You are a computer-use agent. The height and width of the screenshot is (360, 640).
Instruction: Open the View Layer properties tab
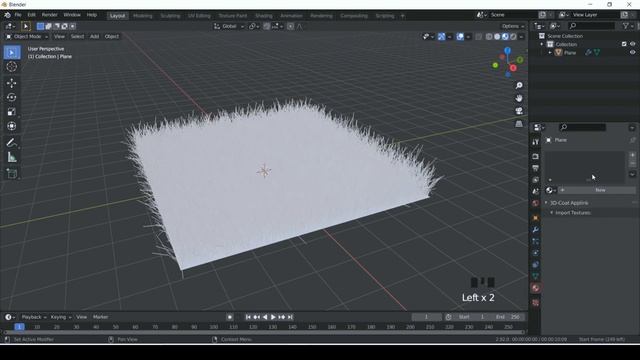pyautogui.click(x=536, y=180)
